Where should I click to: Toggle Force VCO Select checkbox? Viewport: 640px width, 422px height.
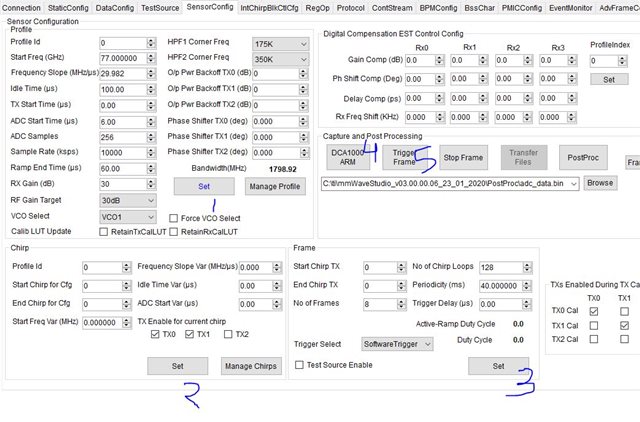tap(174, 218)
